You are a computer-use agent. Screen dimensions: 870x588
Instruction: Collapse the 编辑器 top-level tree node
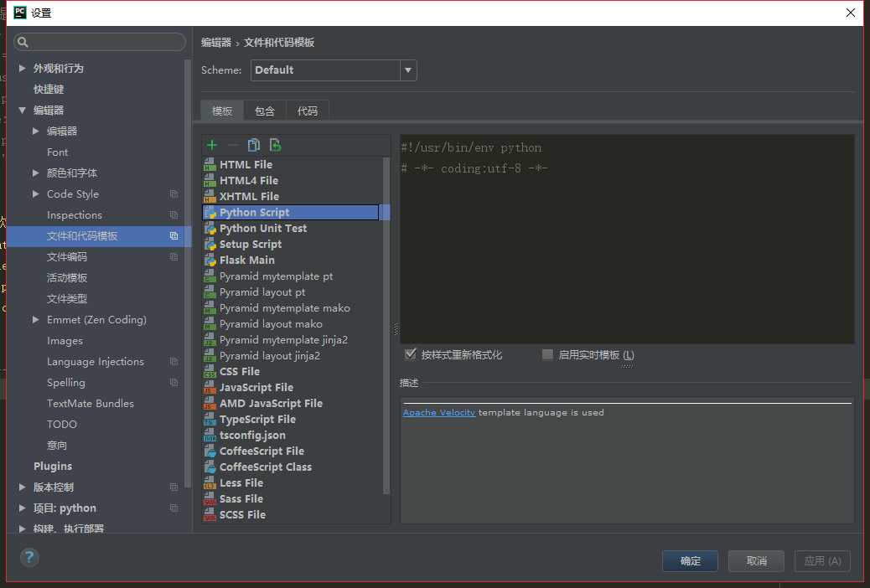(22, 111)
